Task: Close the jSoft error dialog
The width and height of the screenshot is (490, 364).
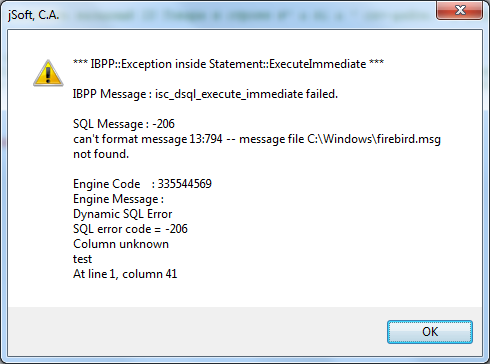Action: tap(460, 10)
